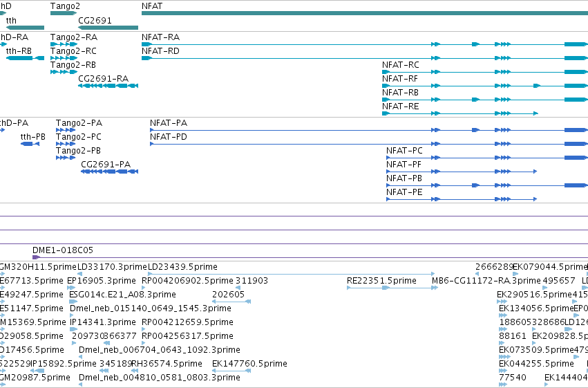Click the 77540 feature label
The width and height of the screenshot is (588, 388).
pyautogui.click(x=513, y=377)
